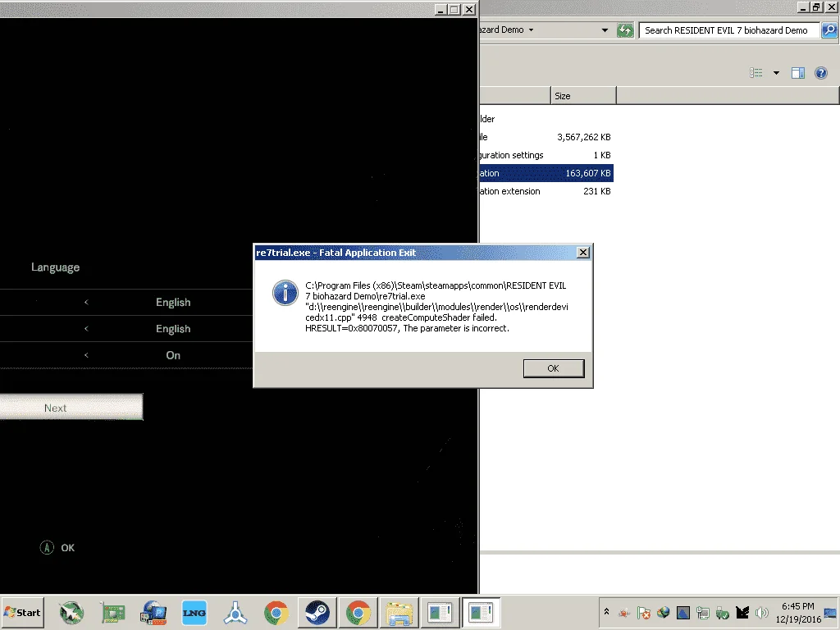Click the green refresh button in Explorer
This screenshot has height=630, width=840.
tap(625, 30)
